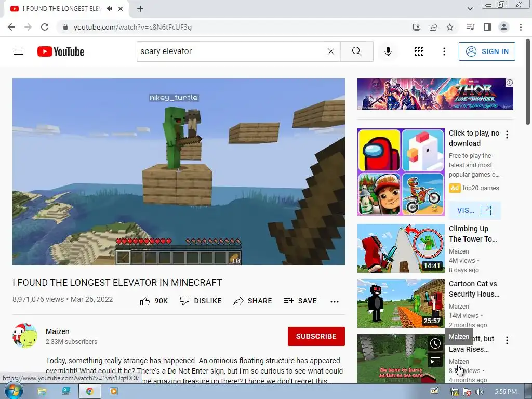Open the media control toolbar icon

point(470,27)
